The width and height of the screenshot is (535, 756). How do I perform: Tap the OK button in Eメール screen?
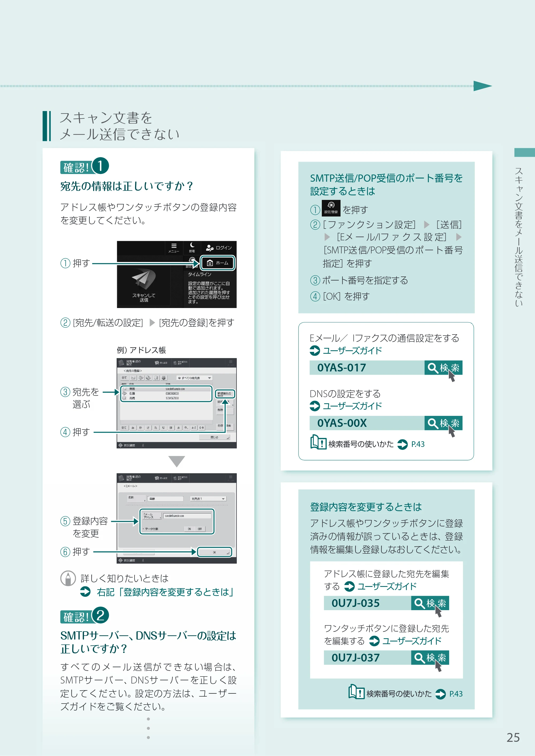[x=215, y=552]
